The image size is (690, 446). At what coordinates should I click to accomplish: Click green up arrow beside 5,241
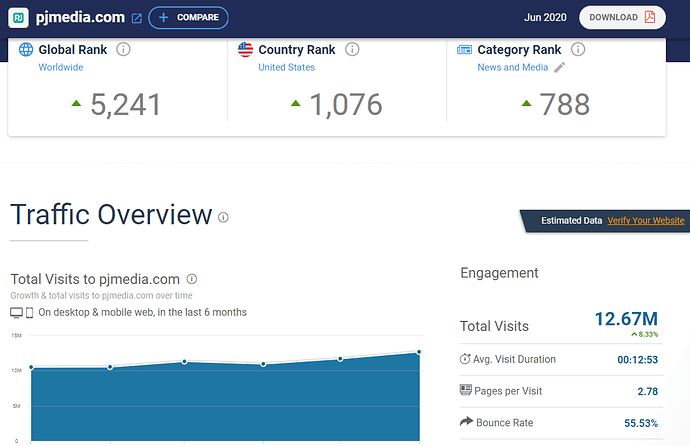coord(76,103)
